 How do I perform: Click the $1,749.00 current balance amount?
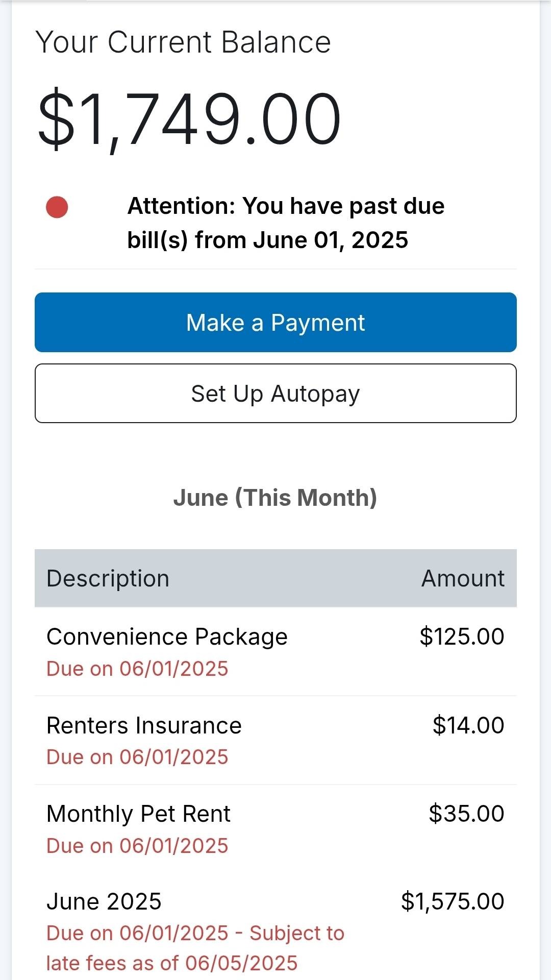coord(189,119)
